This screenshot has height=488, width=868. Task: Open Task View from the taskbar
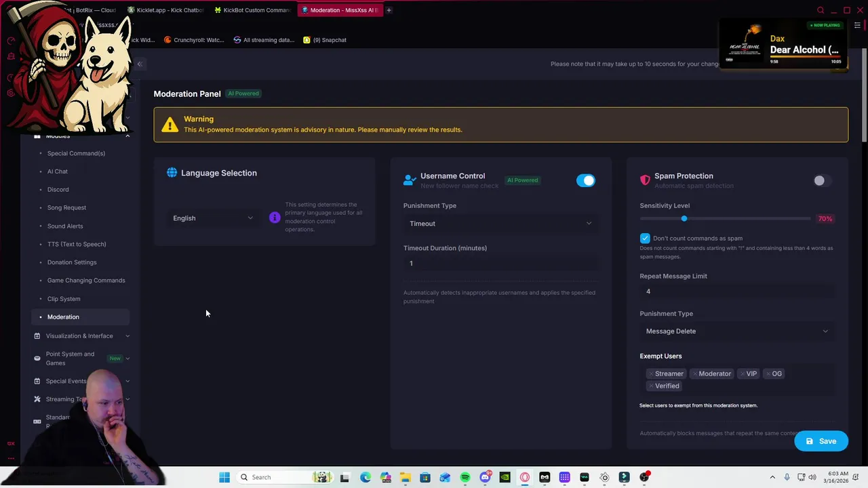click(344, 477)
